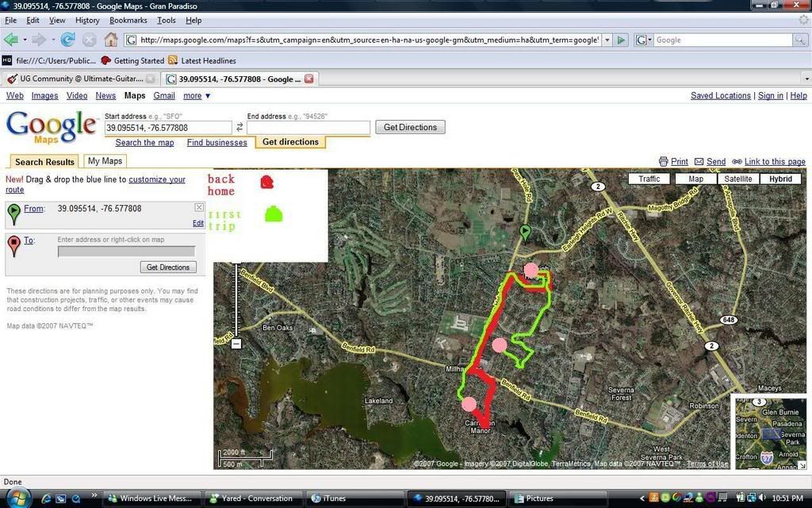Click Get Directions beside End address
Image resolution: width=812 pixels, height=508 pixels.
tap(410, 127)
